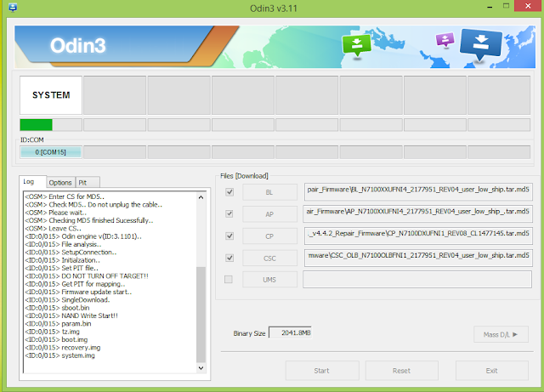The height and width of the screenshot is (392, 544).
Task: Click the log scrollbar up arrow
Action: tap(201, 197)
